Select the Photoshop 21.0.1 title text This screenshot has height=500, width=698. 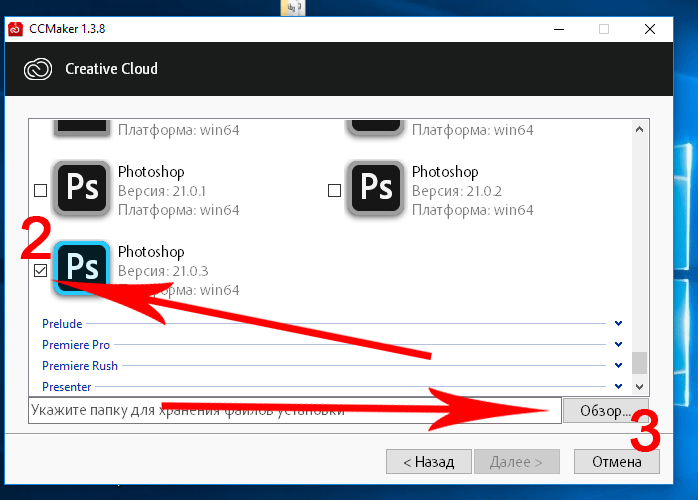151,172
